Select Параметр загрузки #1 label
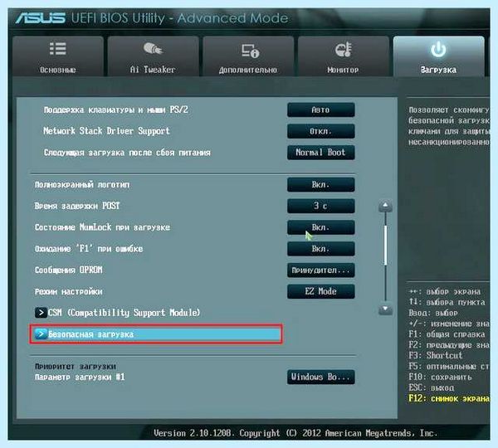The height and width of the screenshot is (448, 498). point(80,377)
